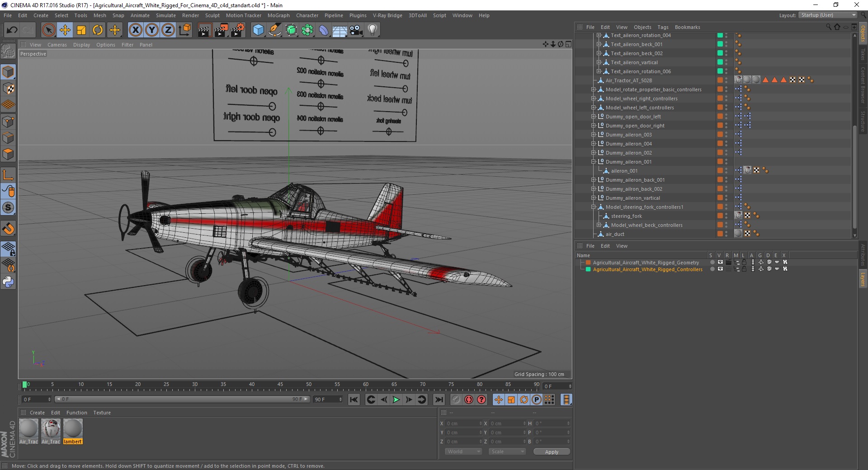Switch to Texture mode
This screenshot has width=868, height=470.
tap(8, 88)
